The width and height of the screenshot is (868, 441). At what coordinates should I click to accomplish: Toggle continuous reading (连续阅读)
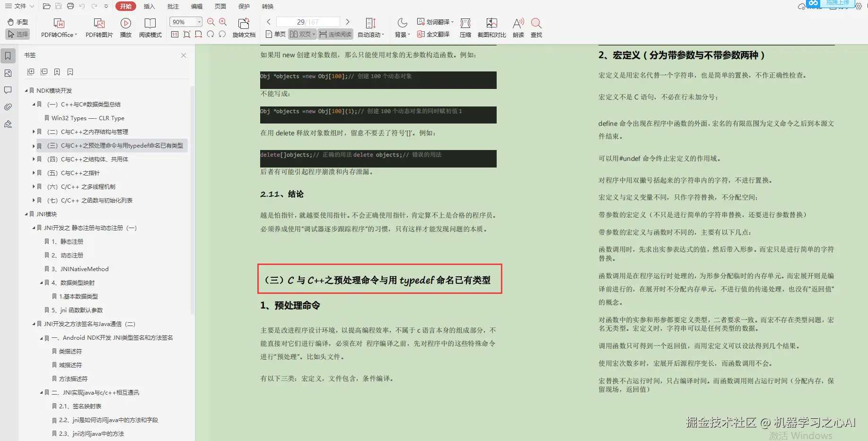pyautogui.click(x=335, y=34)
